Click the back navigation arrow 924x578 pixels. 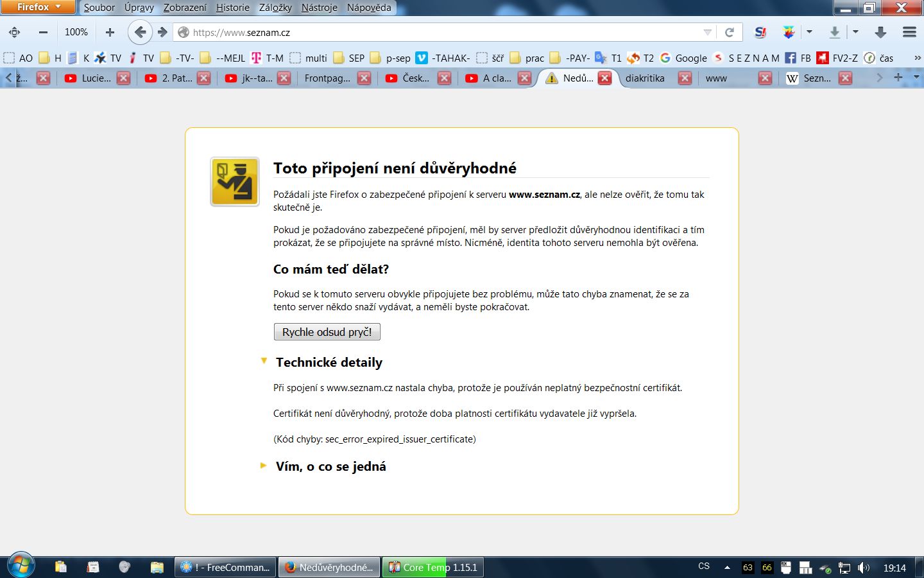click(x=140, y=32)
